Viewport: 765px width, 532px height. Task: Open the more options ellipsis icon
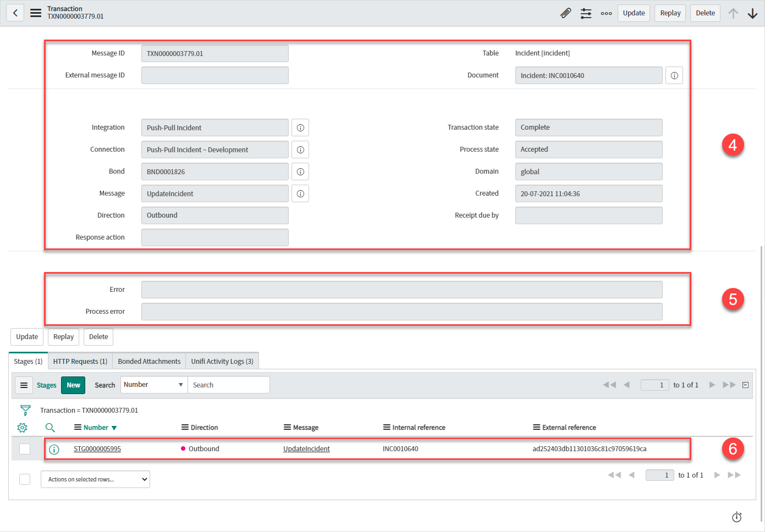606,13
